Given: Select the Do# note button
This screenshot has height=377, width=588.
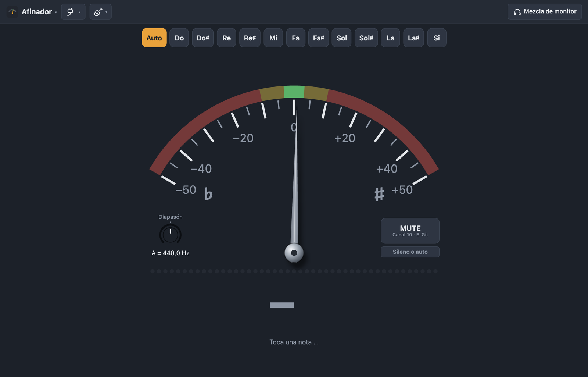Looking at the screenshot, I should tap(203, 38).
